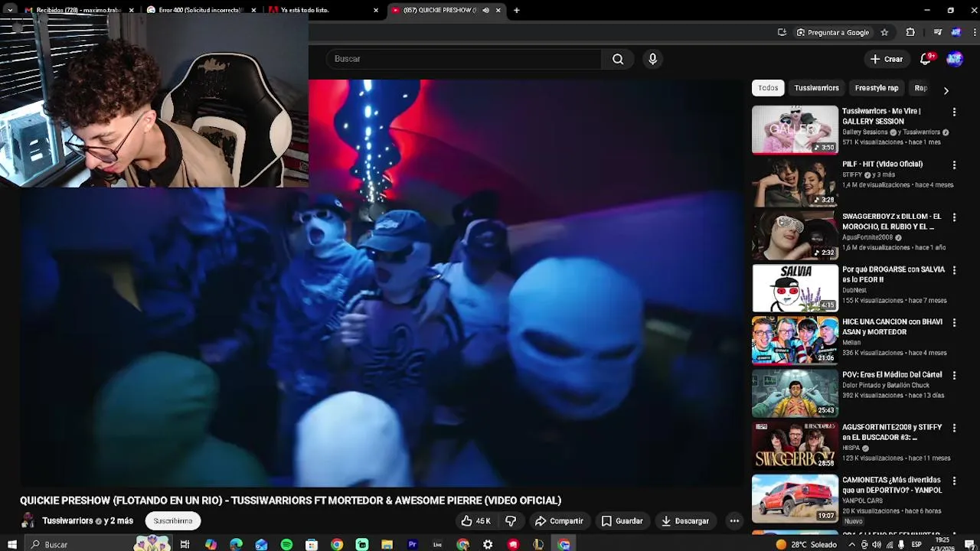Open options for AGUSFORTNITE2008 y STIFFY video
980x551 pixels.
(954, 428)
